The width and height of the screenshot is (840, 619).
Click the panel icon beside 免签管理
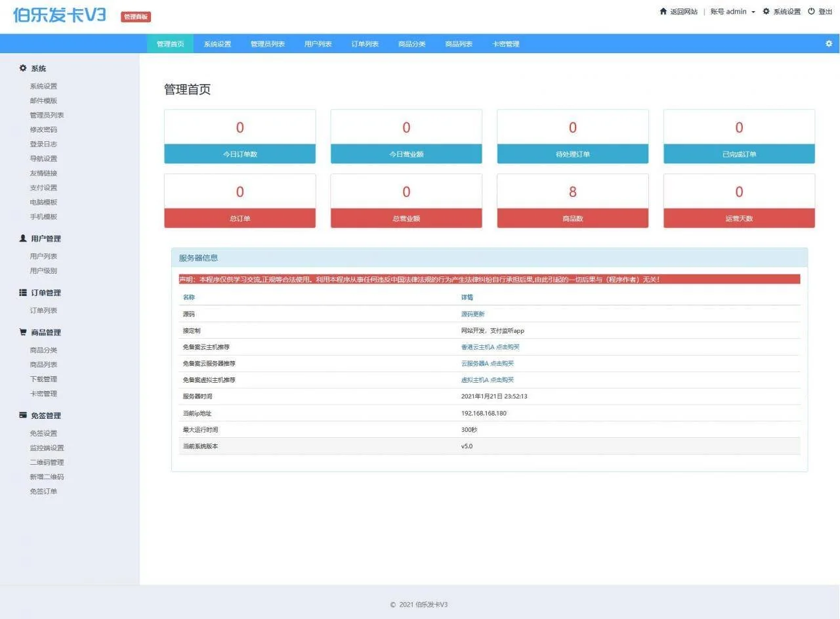(22, 415)
